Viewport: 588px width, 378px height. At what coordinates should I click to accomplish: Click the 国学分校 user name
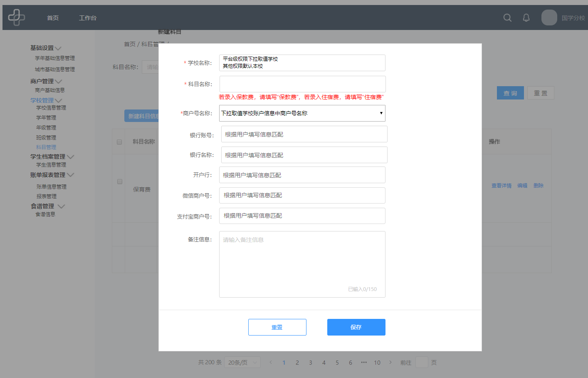point(573,18)
